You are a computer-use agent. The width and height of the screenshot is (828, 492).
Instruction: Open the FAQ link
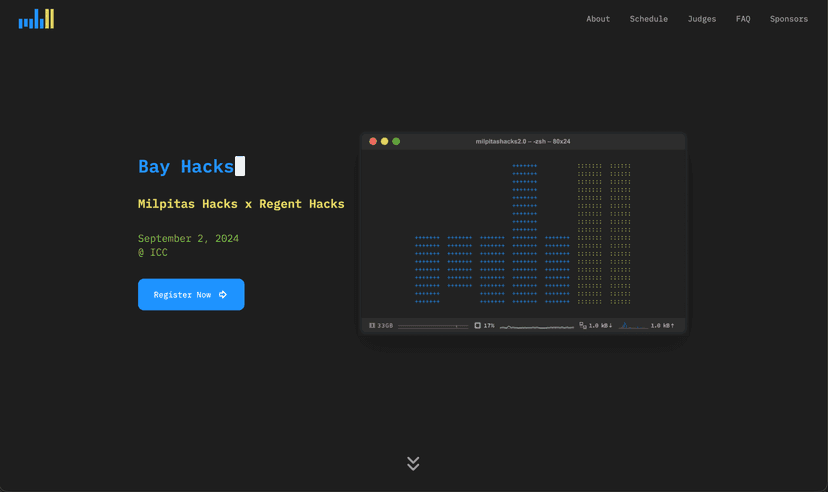pos(743,19)
